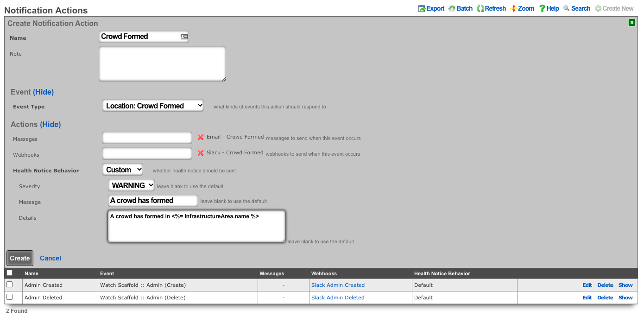Click the Messages column header
Screen dimensions: 644x317
pos(272,273)
